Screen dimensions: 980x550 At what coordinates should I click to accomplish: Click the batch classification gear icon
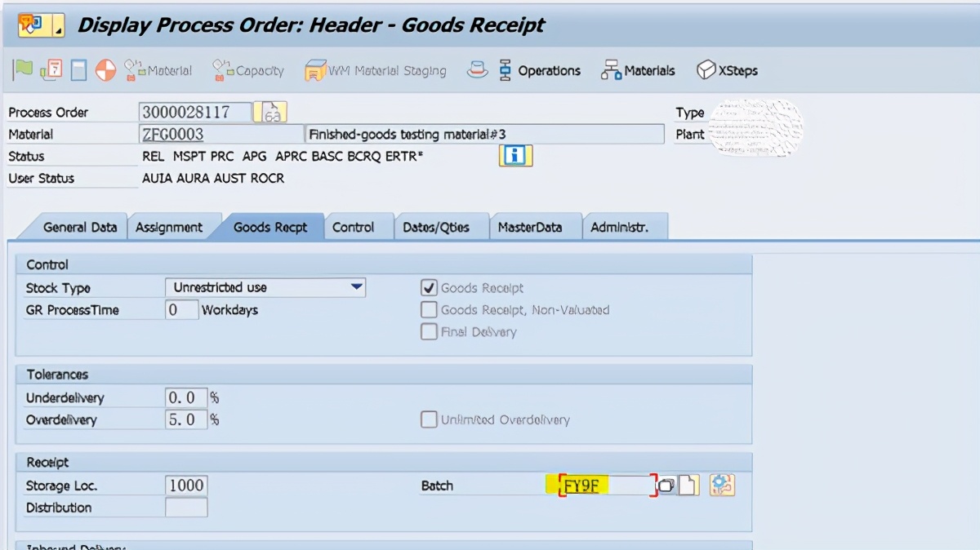[722, 486]
